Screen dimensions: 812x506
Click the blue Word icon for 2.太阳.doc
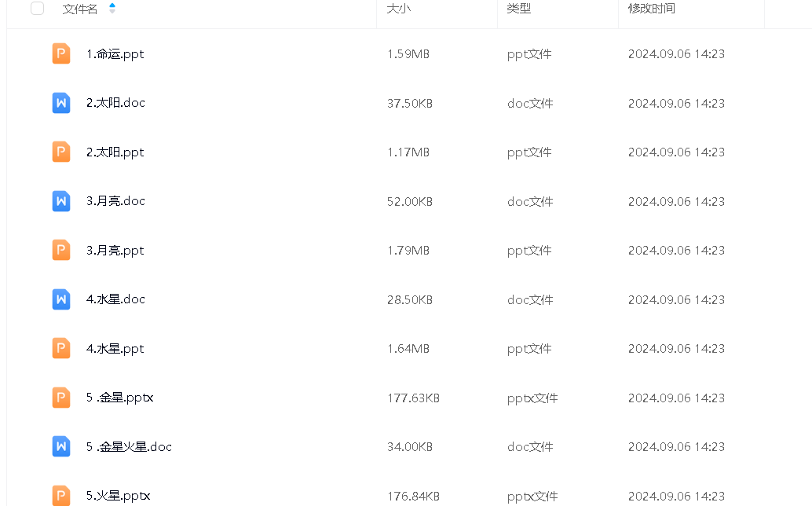click(61, 103)
